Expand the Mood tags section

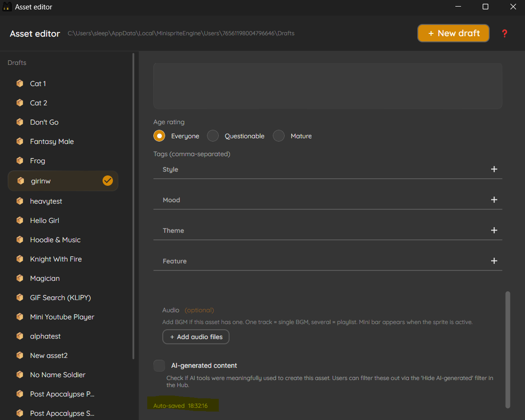pos(494,200)
